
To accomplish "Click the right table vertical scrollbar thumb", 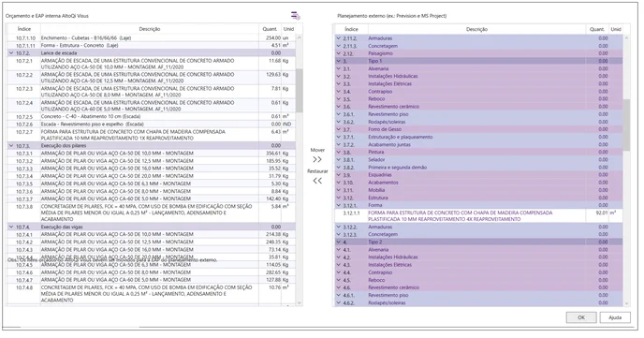I will [626, 125].
